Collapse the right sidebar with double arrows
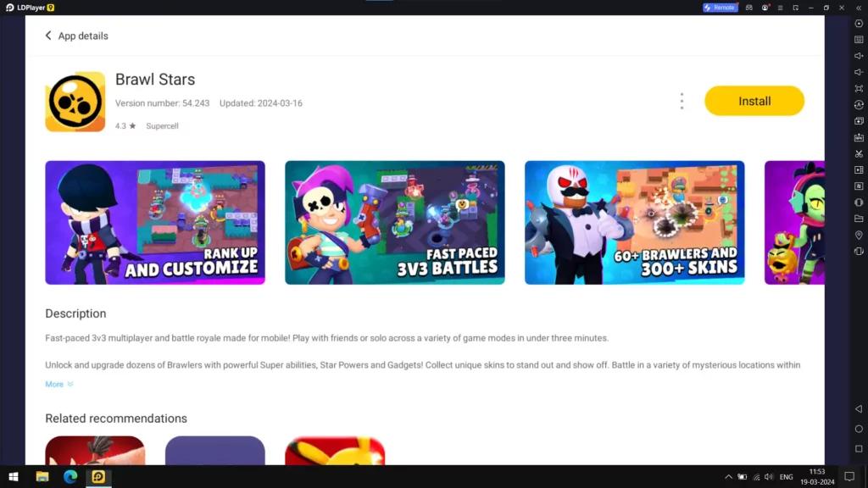Image resolution: width=868 pixels, height=488 pixels. pos(859,8)
